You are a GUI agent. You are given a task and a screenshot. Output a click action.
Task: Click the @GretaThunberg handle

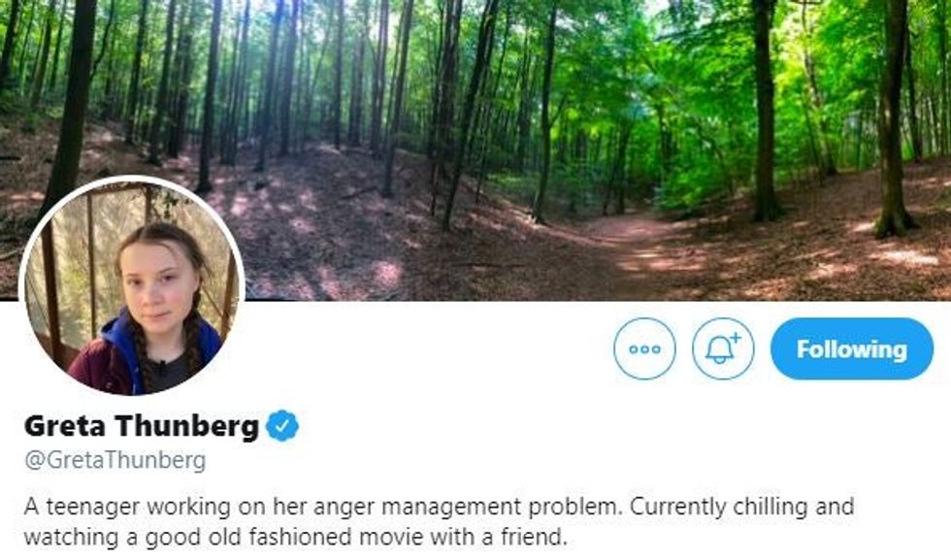[x=115, y=460]
